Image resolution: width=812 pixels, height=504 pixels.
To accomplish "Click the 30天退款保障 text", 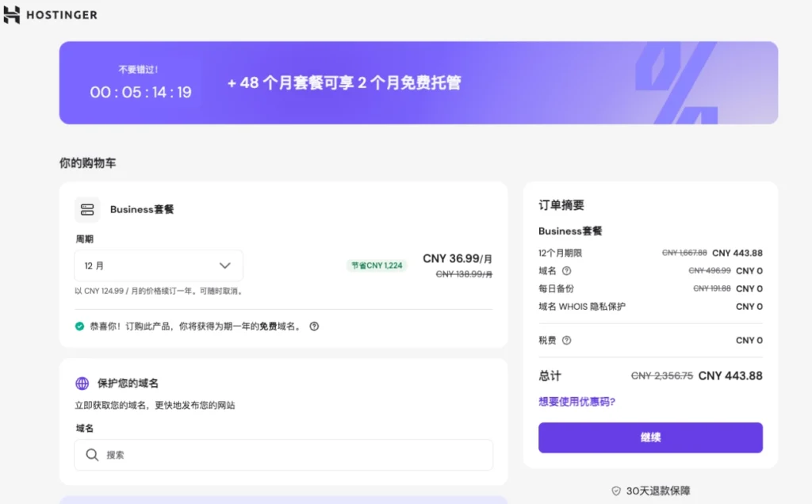I will point(658,491).
